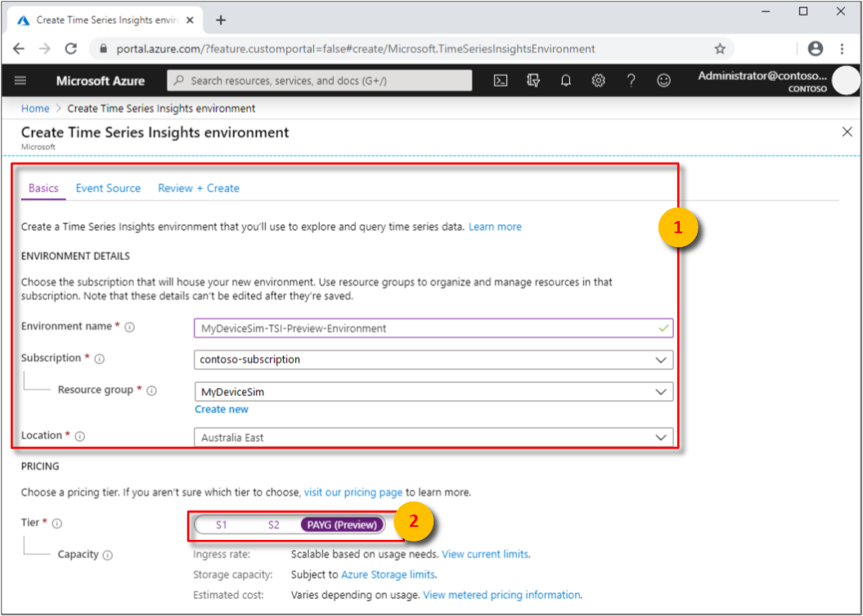Open the visit our pricing page link
This screenshot has height=616, width=863.
pos(353,492)
